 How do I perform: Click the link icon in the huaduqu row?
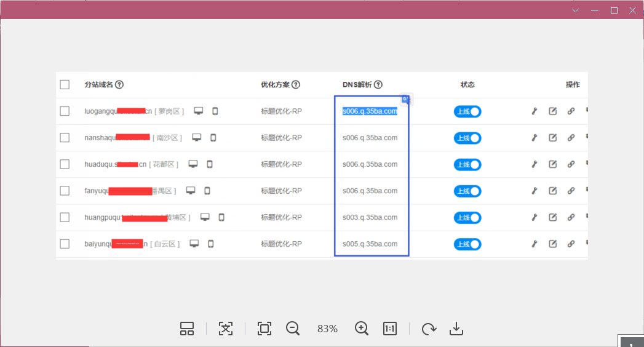tap(571, 164)
